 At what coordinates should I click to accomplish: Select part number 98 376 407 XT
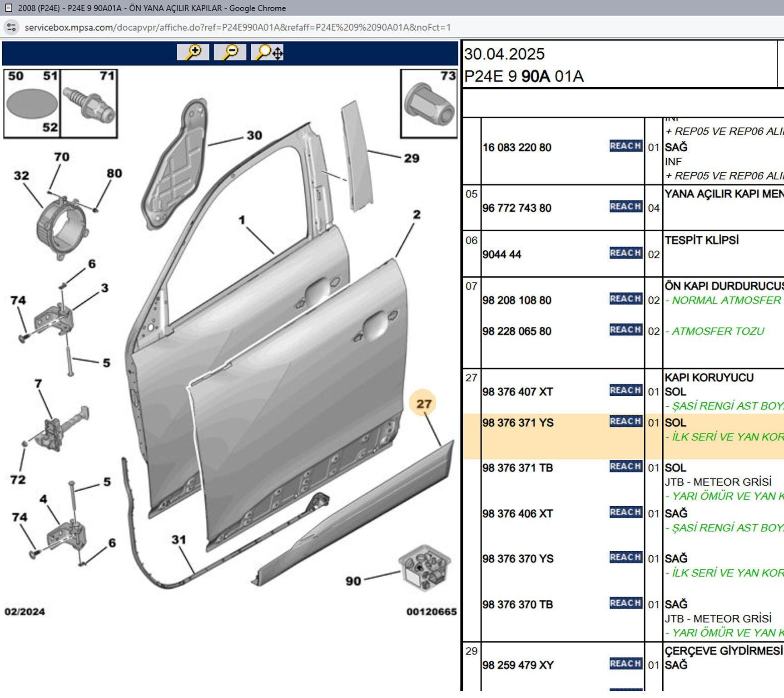[x=518, y=392]
